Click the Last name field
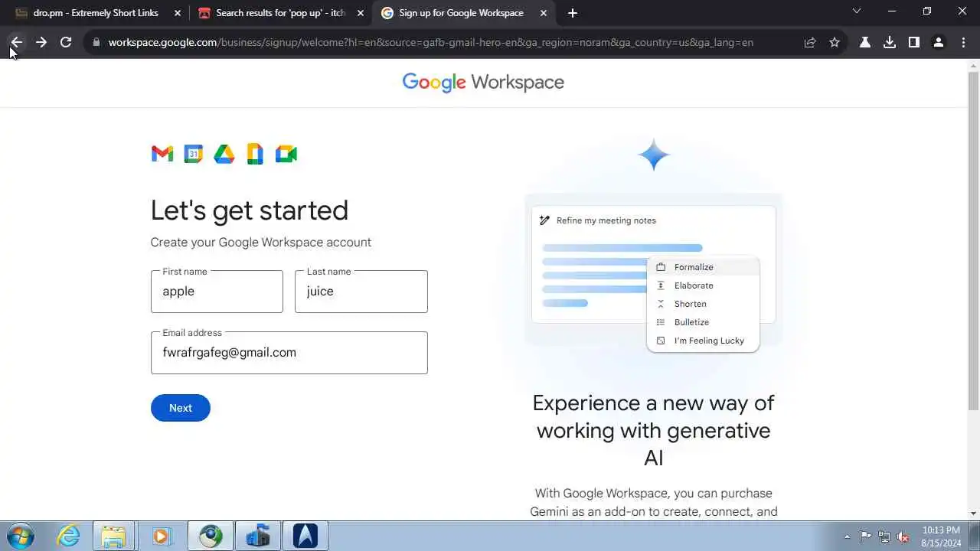Viewport: 980px width, 551px height. (x=361, y=292)
